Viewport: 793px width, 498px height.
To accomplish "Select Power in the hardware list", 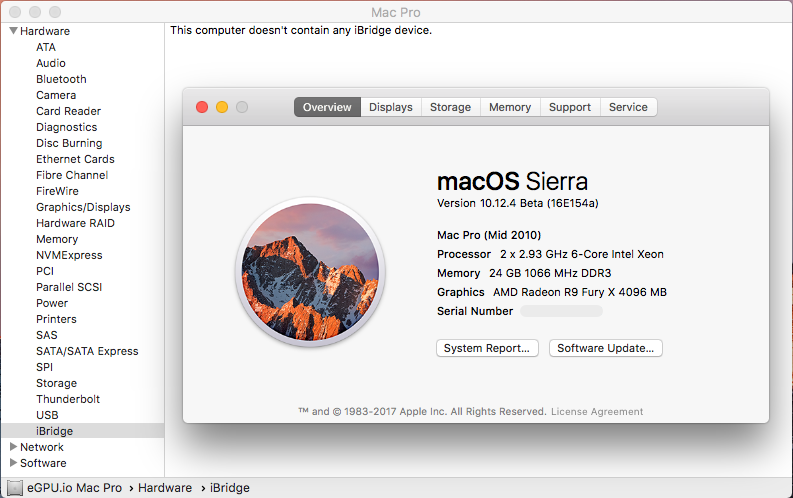I will [52, 303].
